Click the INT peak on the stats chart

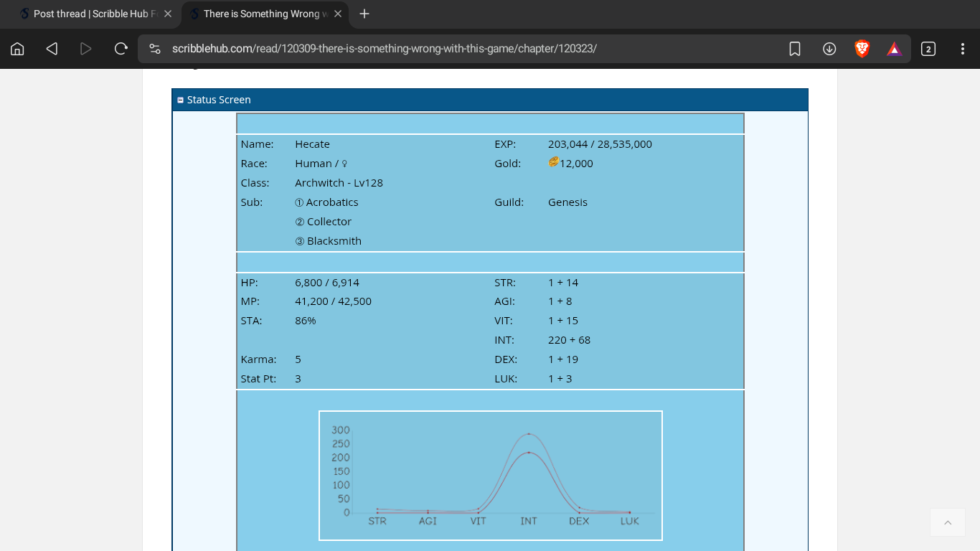529,434
